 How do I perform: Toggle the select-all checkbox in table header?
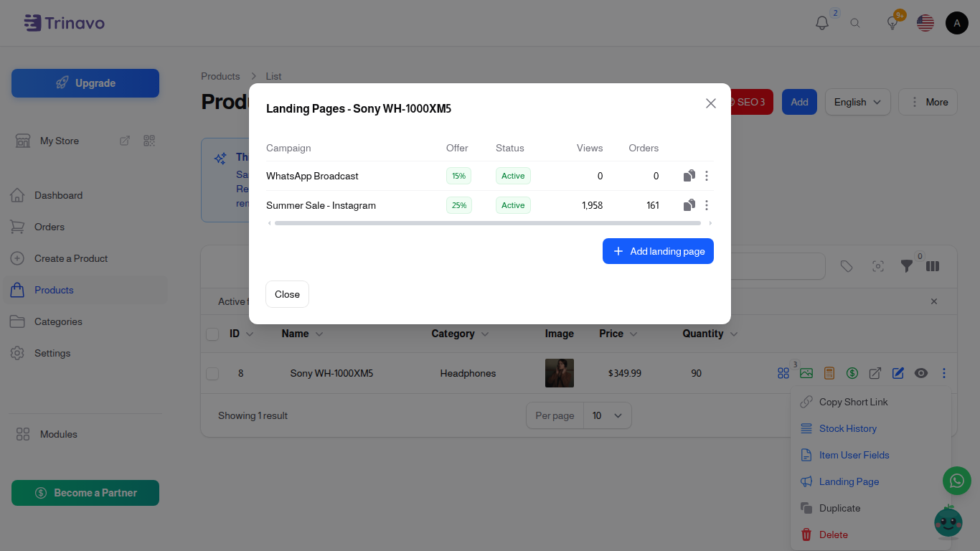[212, 334]
